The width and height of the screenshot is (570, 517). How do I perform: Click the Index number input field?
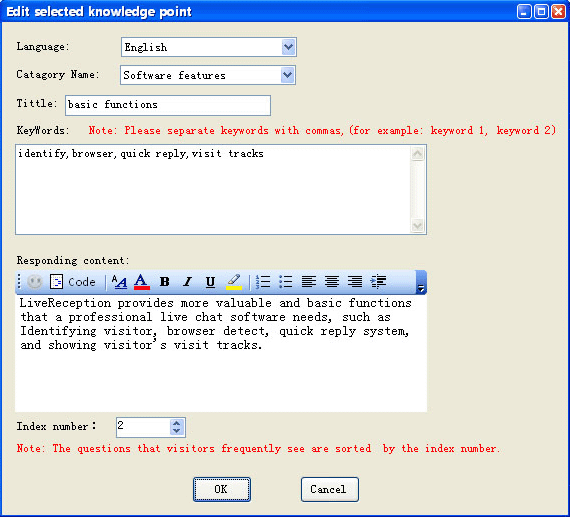(x=143, y=427)
